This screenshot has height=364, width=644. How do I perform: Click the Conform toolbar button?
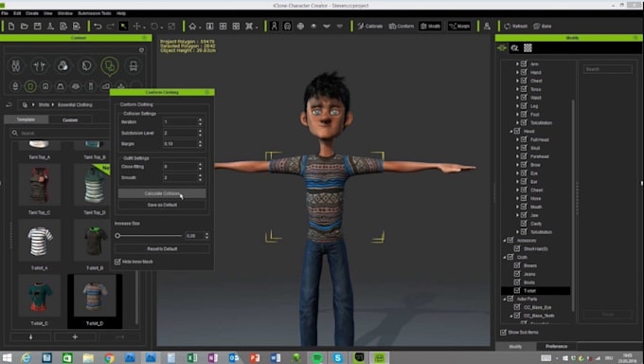(402, 27)
